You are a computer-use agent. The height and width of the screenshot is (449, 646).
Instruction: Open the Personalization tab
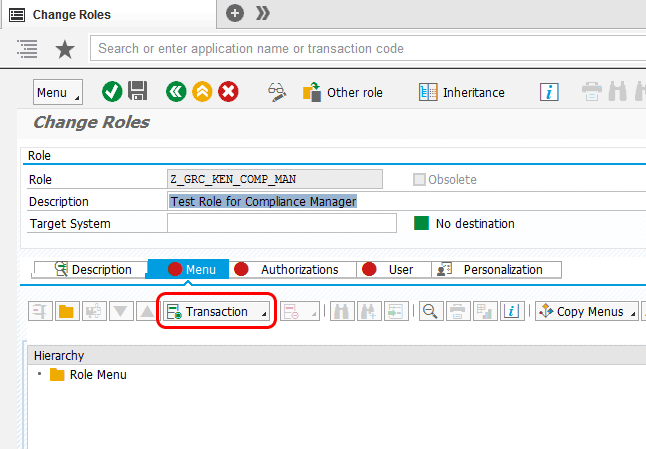(496, 269)
